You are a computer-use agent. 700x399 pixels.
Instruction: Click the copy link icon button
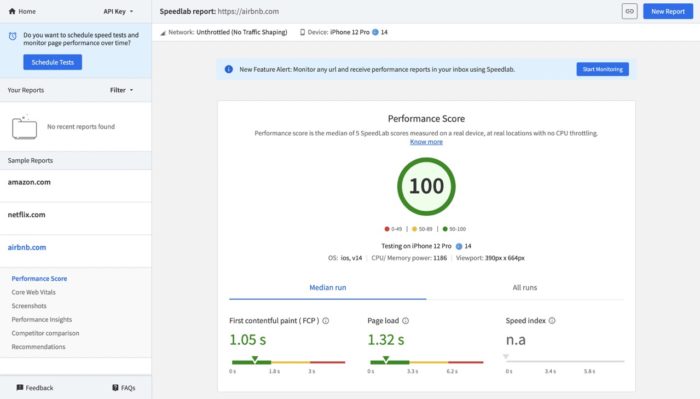(629, 11)
